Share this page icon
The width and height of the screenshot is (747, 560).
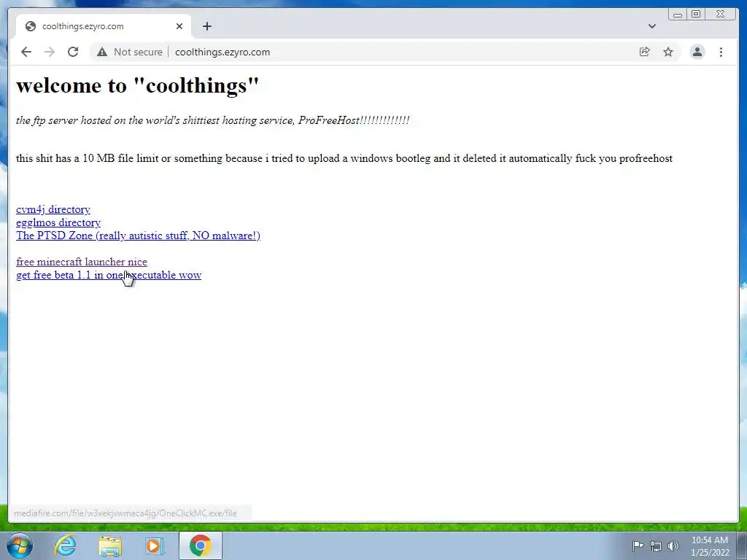pyautogui.click(x=645, y=52)
